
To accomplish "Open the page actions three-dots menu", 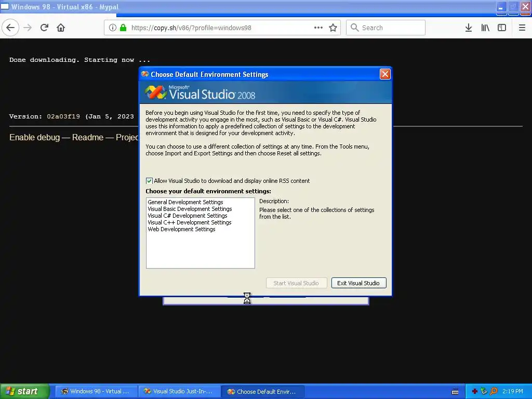I will click(x=318, y=28).
